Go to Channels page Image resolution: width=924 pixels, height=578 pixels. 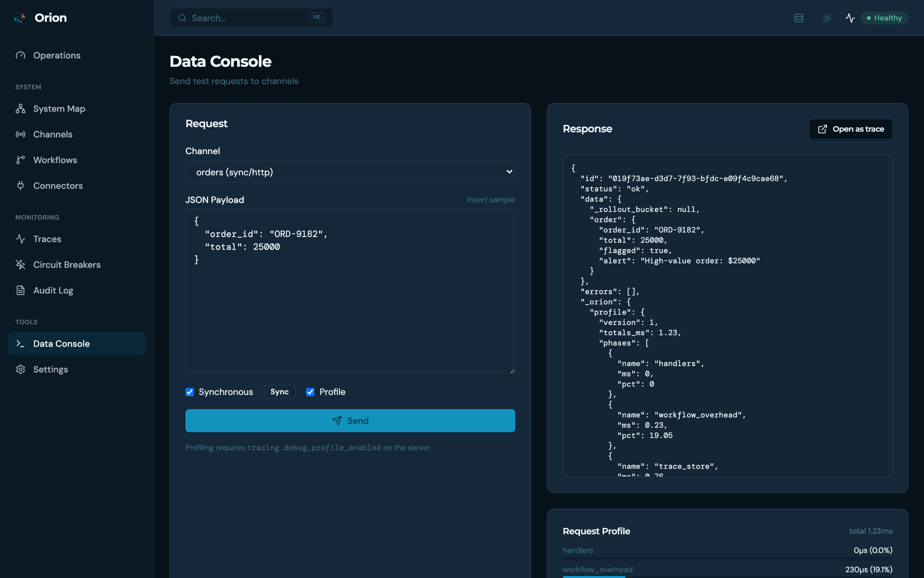[76, 134]
